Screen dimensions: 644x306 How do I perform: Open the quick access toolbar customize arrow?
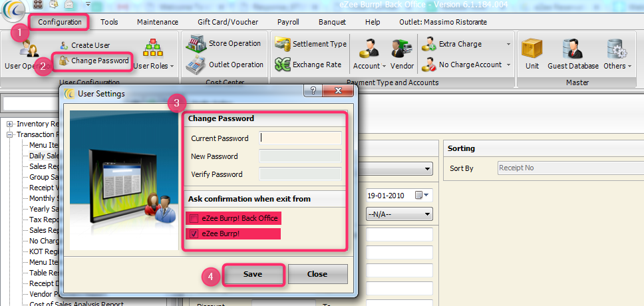[88, 5]
